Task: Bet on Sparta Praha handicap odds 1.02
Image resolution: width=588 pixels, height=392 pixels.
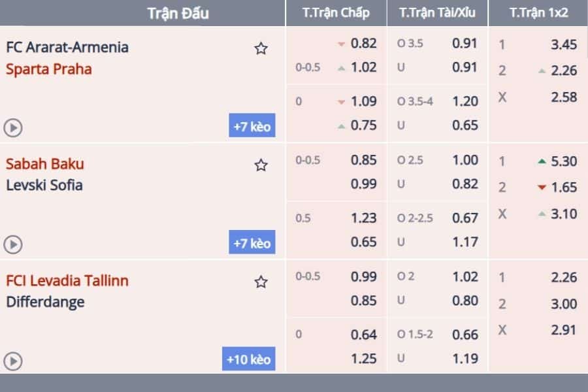Action: tap(363, 67)
